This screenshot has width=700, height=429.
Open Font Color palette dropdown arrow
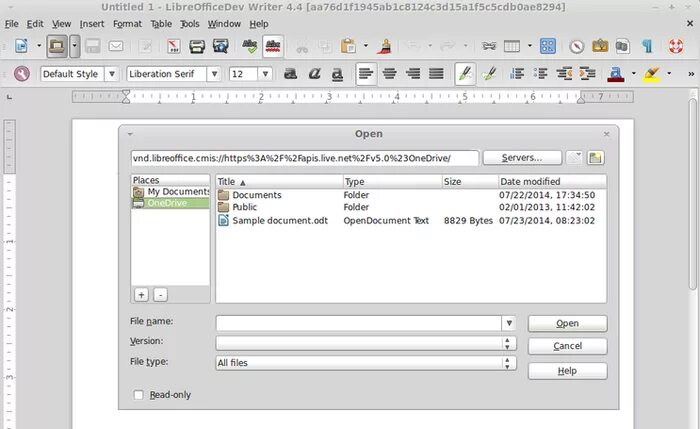pos(633,73)
